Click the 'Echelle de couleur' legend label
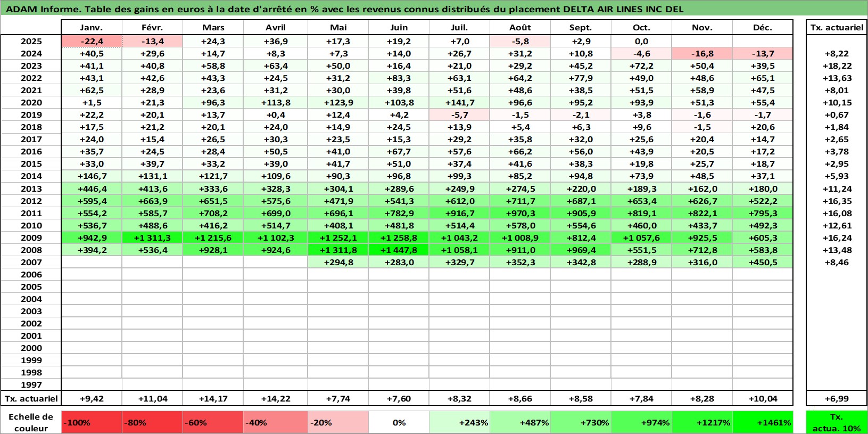 coord(31,422)
